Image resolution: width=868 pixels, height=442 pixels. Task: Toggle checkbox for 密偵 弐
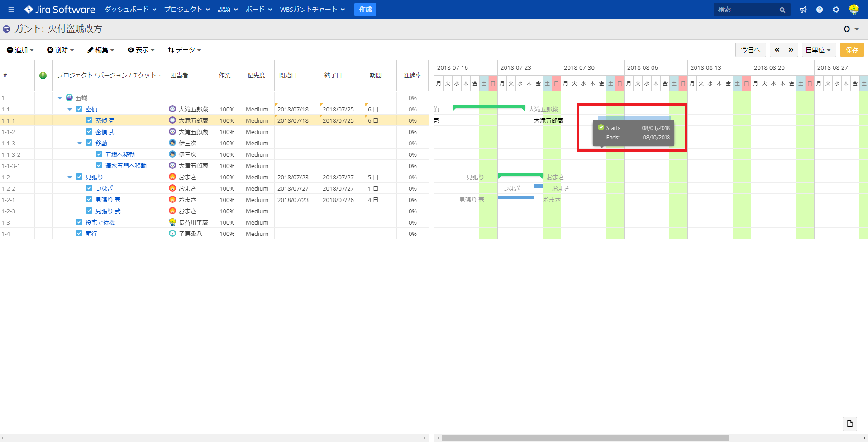tap(89, 131)
